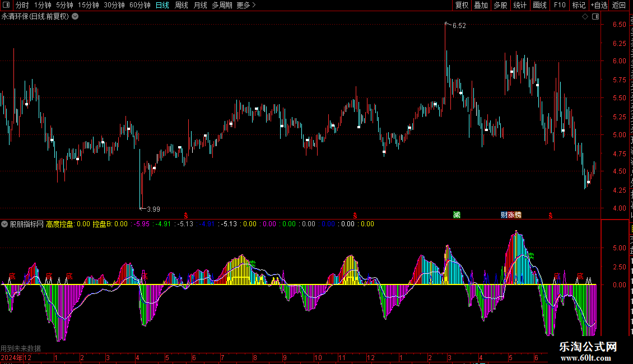This screenshot has height=364, width=633.
Task: Click the 6.00 price axis label
Action: click(x=619, y=61)
